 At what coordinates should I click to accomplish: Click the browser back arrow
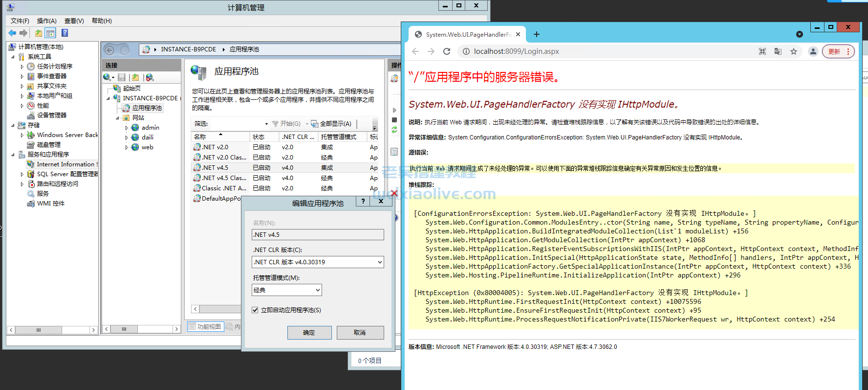tap(415, 51)
